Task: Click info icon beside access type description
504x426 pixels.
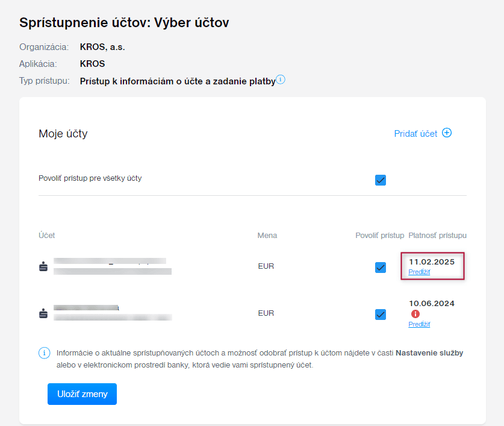Action: pyautogui.click(x=281, y=80)
